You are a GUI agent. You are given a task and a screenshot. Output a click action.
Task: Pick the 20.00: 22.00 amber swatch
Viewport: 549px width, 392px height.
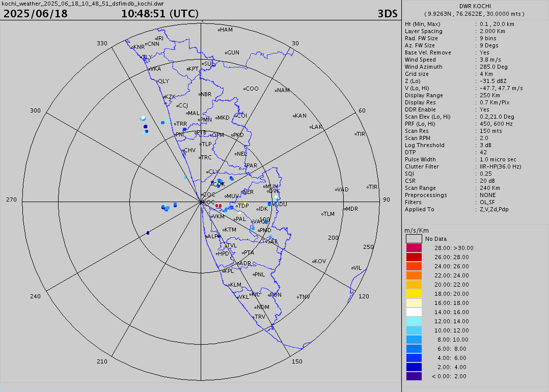pos(414,285)
